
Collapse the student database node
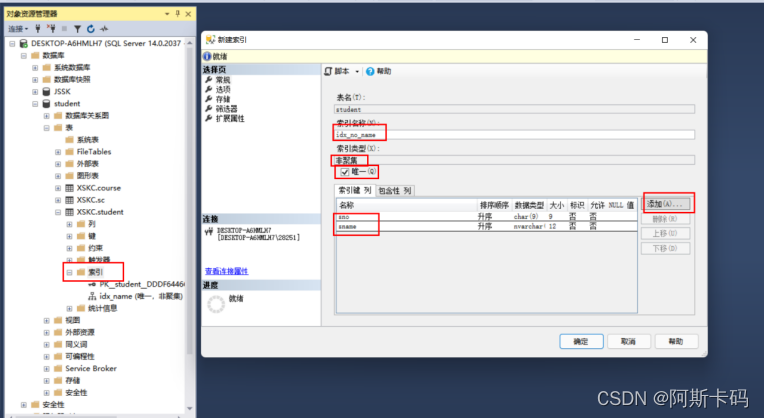[35, 104]
